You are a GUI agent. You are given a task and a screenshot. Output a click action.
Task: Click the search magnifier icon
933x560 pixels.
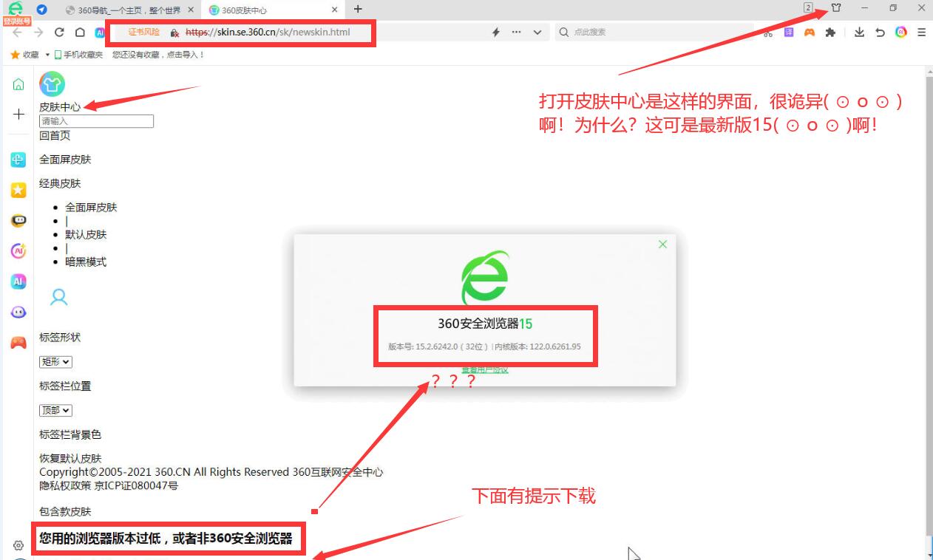(564, 33)
